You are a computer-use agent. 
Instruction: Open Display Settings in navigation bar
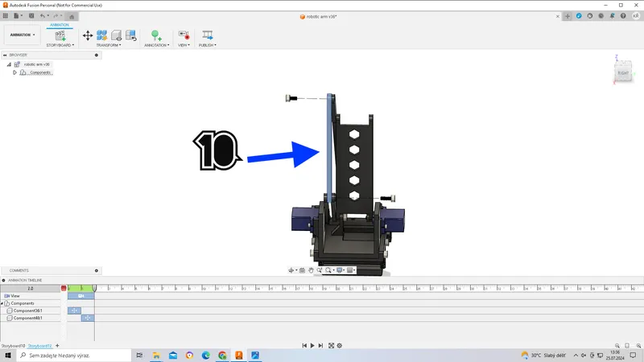tap(341, 270)
